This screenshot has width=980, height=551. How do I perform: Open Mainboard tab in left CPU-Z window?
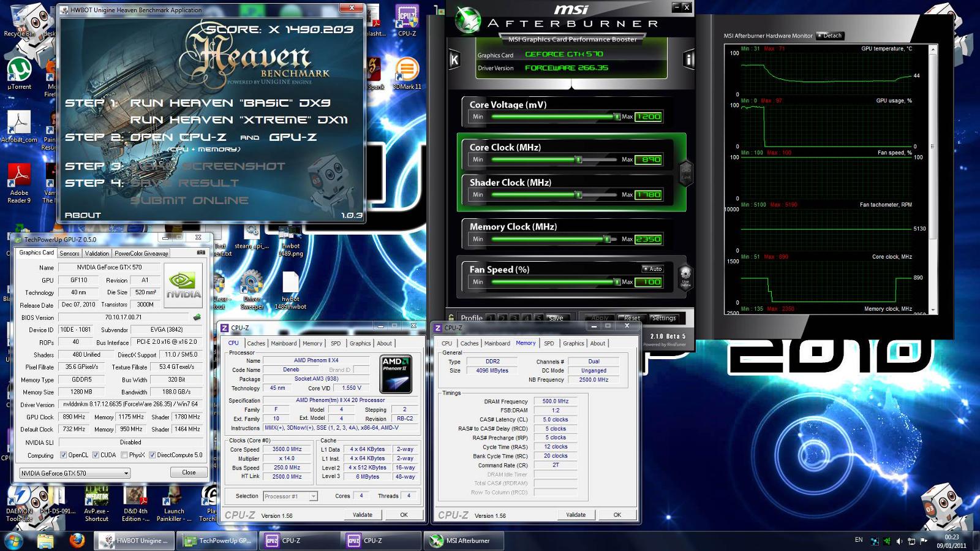click(x=284, y=343)
